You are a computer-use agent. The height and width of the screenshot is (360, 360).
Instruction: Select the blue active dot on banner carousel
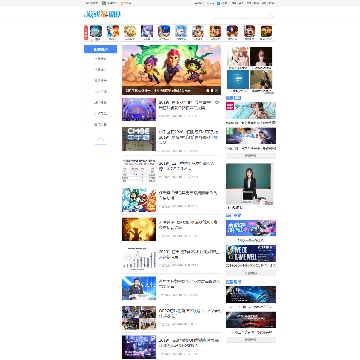[x=216, y=90]
